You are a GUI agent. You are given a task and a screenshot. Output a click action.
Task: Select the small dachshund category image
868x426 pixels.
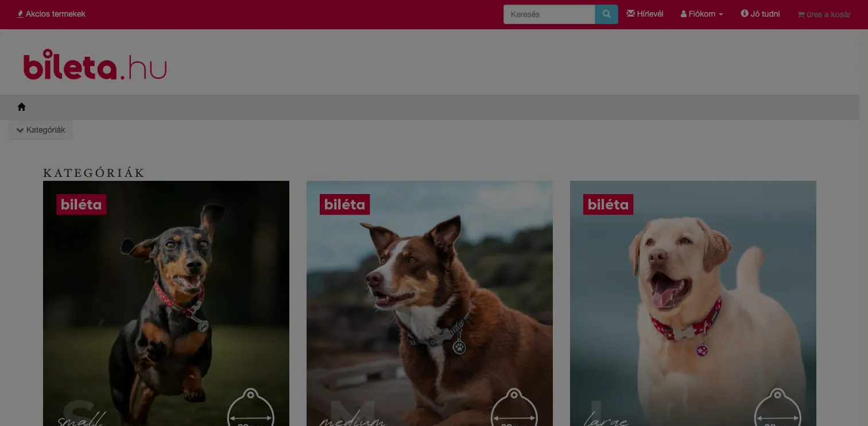pos(166,303)
